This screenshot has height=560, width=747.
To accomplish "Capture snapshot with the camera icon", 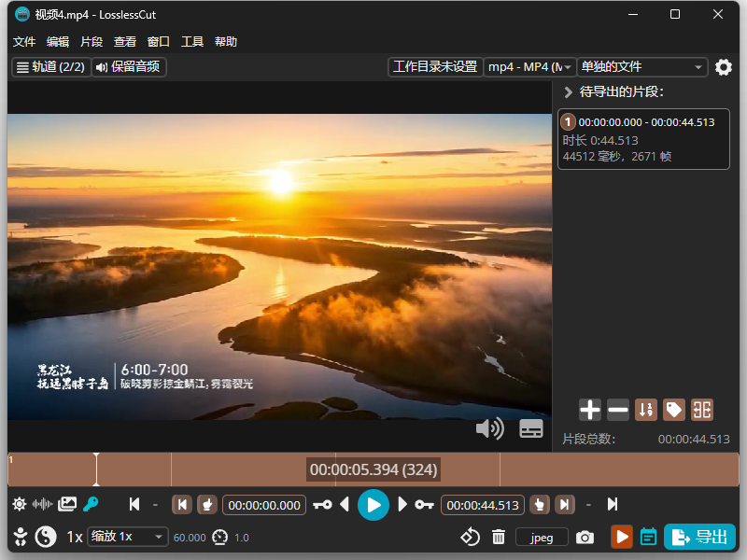I will coord(585,538).
